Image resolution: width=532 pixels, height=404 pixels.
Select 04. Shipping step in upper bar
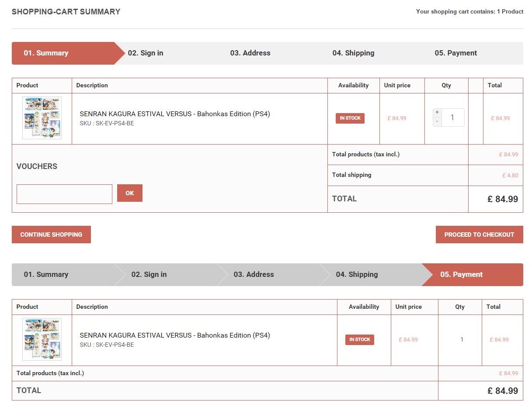pos(353,53)
